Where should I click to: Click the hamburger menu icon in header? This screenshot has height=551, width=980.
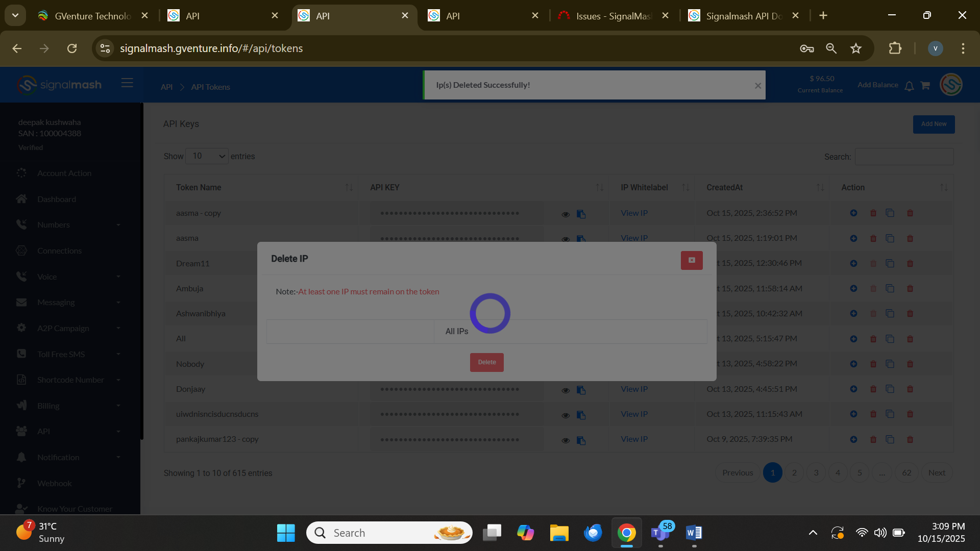pos(127,83)
